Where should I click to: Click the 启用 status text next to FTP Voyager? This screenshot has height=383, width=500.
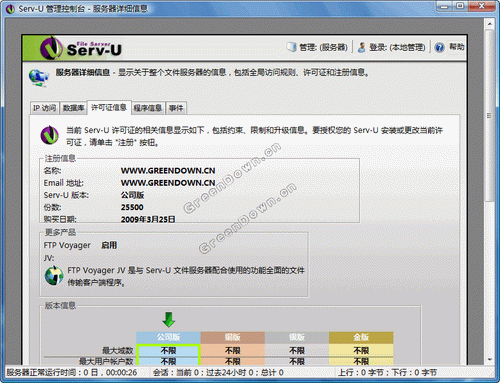point(109,245)
